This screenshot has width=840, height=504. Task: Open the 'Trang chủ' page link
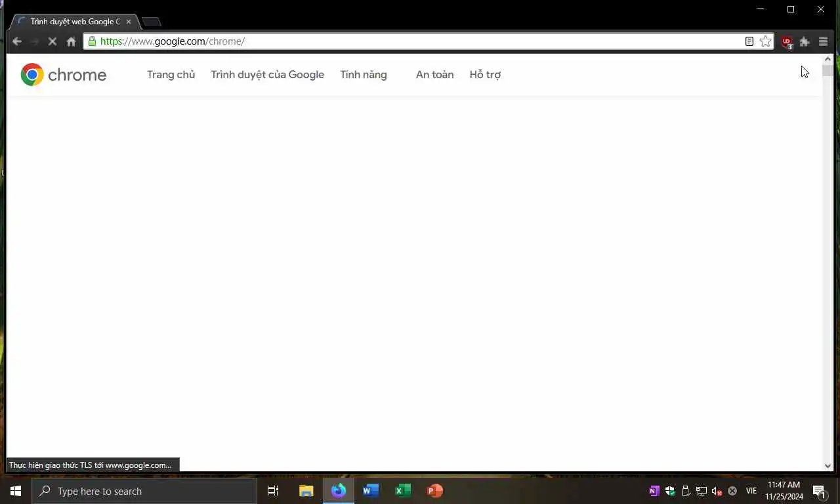[171, 75]
